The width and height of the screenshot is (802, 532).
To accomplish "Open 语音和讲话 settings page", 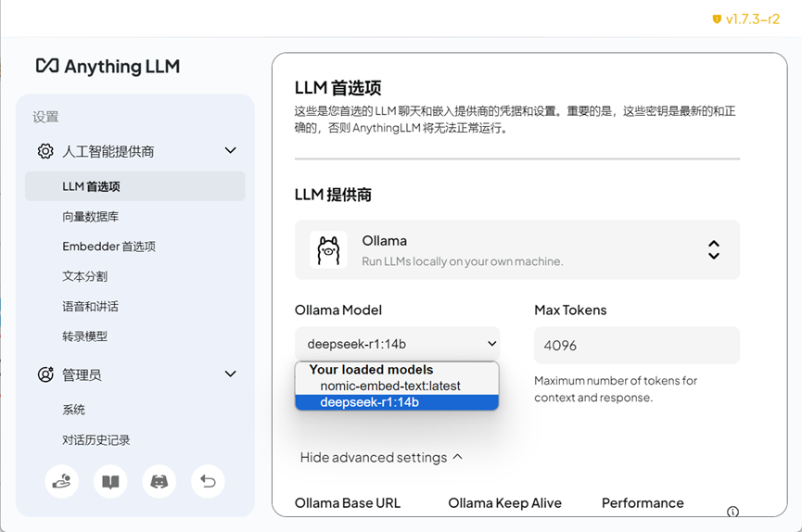I will pos(90,307).
